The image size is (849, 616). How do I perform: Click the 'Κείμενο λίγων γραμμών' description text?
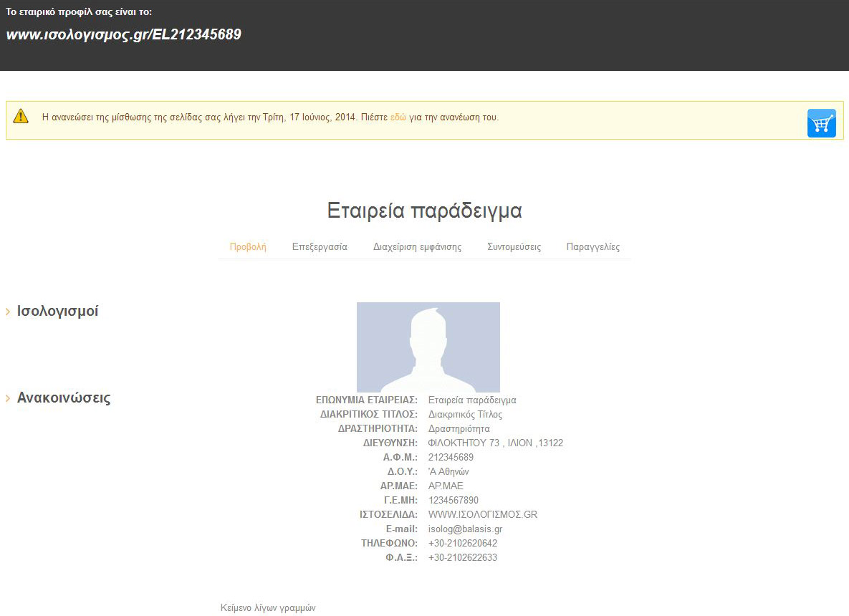268,607
